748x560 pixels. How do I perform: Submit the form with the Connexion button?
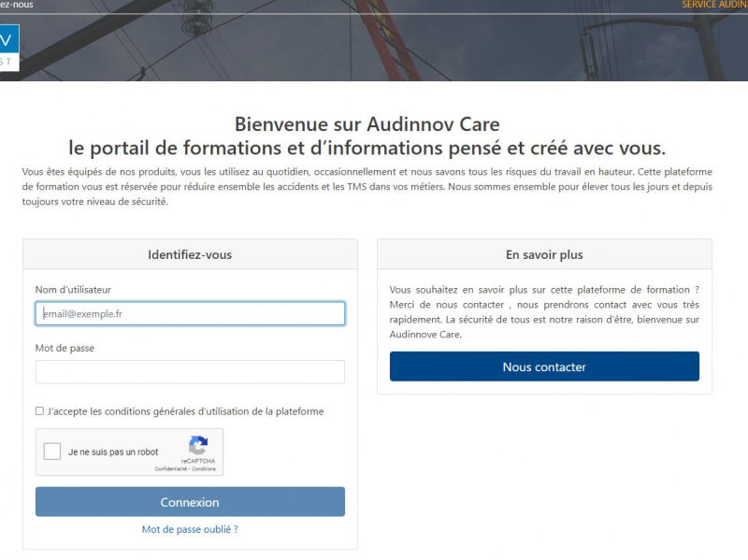(190, 501)
